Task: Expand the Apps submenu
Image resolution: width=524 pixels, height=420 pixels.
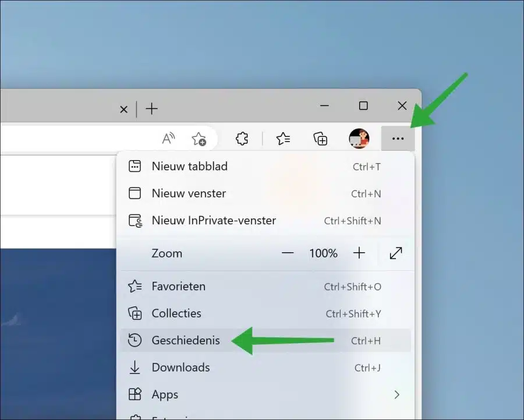Action: point(265,394)
